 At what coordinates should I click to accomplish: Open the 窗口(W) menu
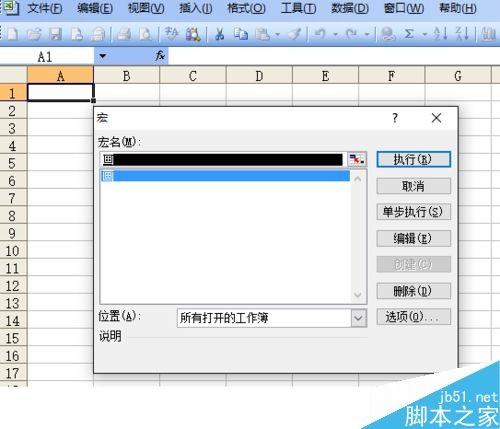click(x=404, y=8)
